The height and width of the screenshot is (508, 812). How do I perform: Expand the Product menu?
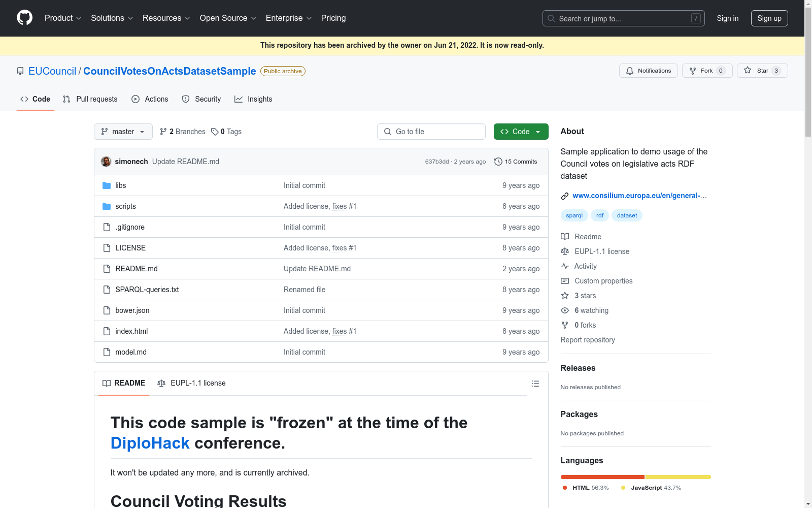click(63, 18)
